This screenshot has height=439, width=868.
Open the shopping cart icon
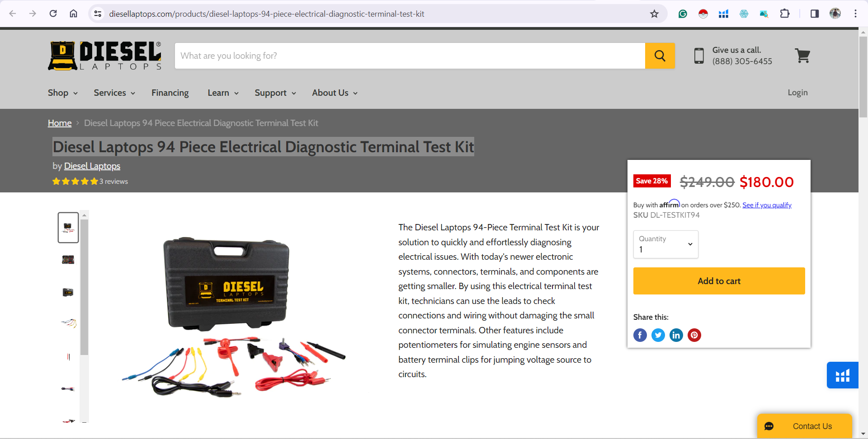coord(802,56)
